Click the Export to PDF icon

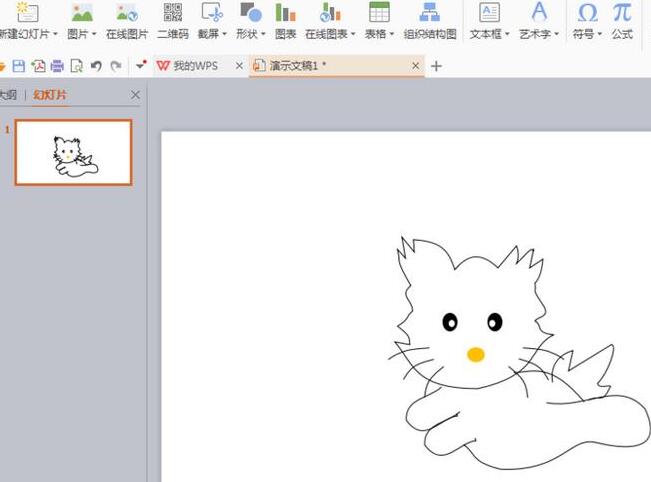pyautogui.click(x=38, y=66)
